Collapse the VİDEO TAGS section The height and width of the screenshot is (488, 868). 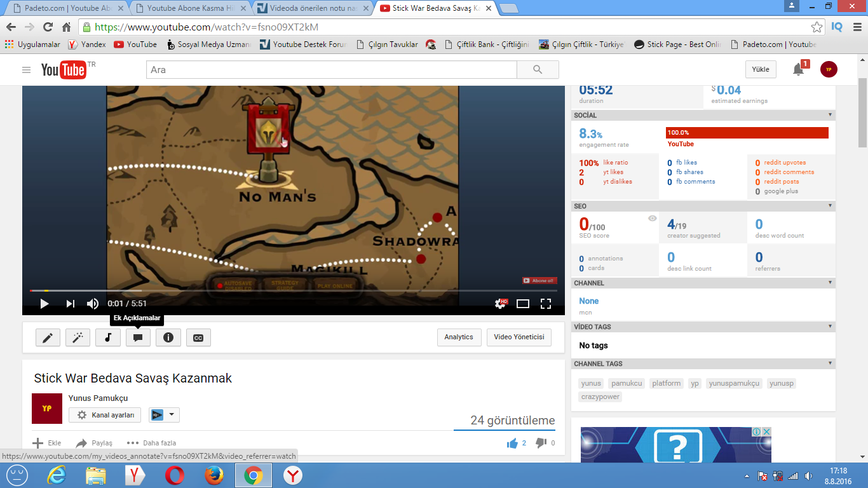tap(830, 327)
